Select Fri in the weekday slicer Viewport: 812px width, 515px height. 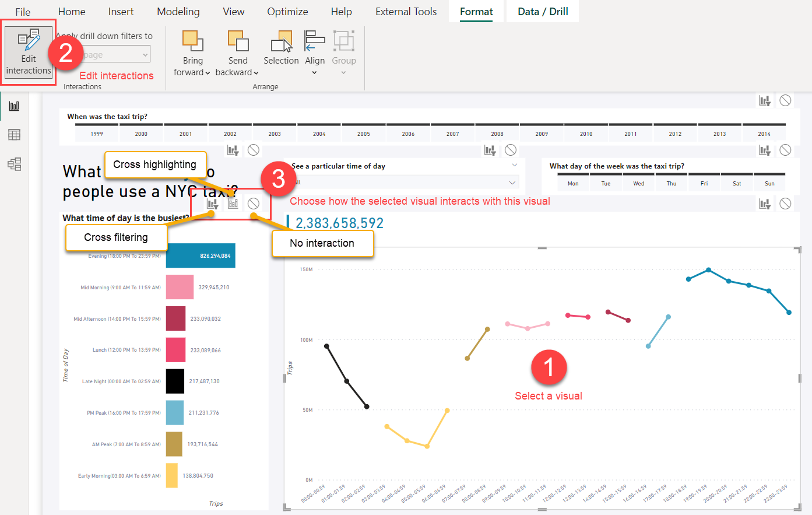pyautogui.click(x=704, y=183)
